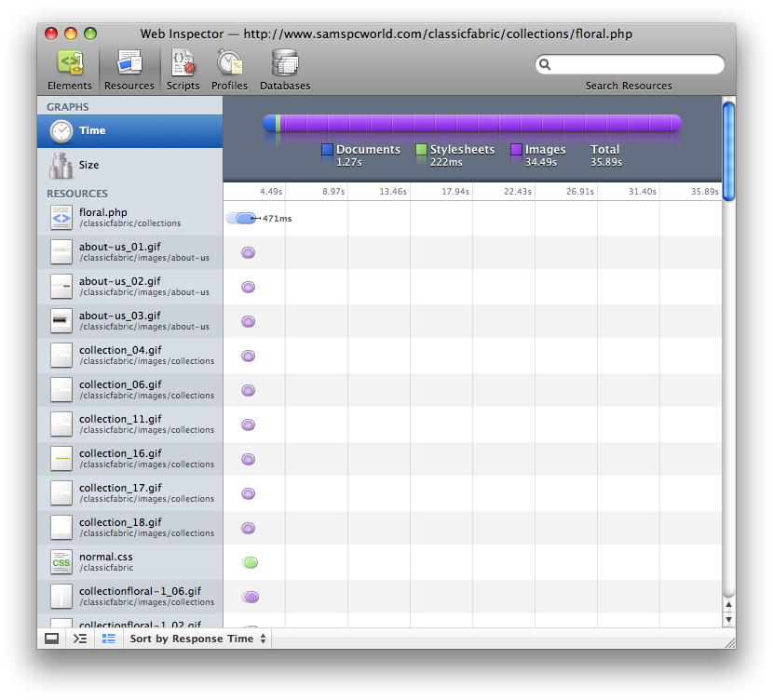Open the Scripts debugger panel
This screenshot has width=773, height=700.
click(x=183, y=71)
